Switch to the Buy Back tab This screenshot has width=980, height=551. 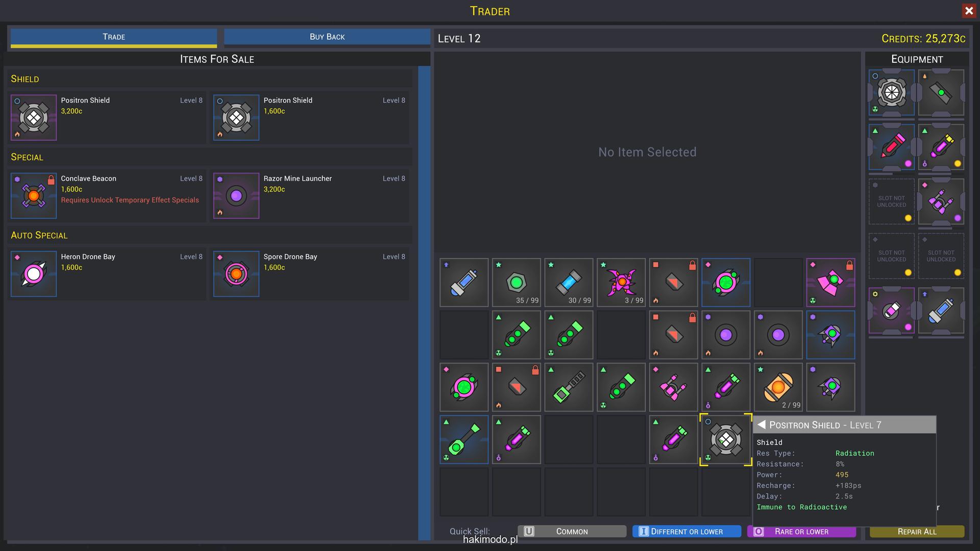pos(327,37)
